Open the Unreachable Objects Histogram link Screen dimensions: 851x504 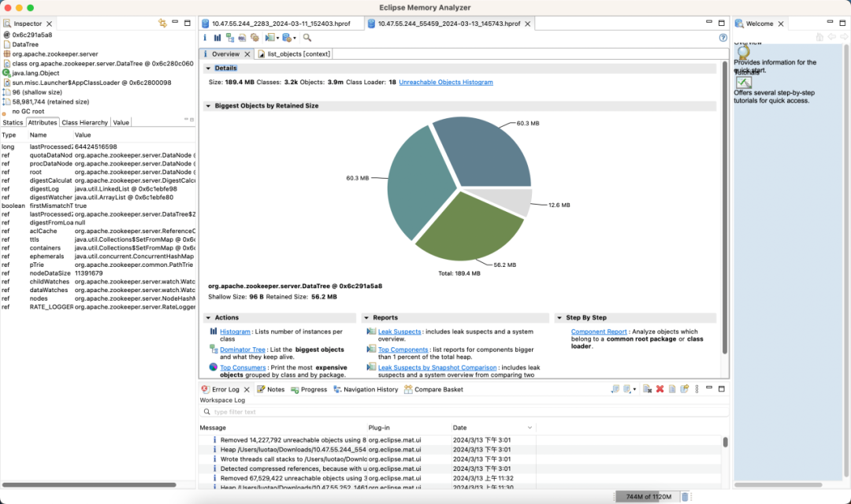[x=446, y=83]
